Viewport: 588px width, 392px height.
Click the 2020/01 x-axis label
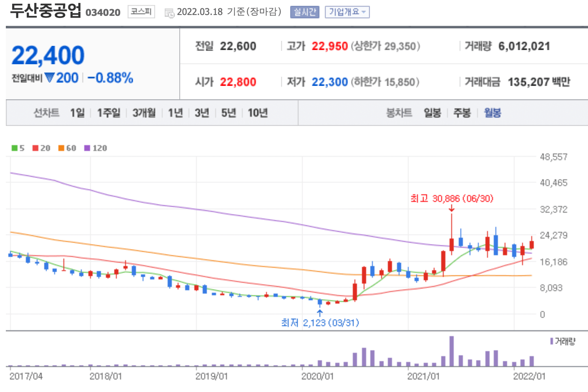(x=318, y=376)
